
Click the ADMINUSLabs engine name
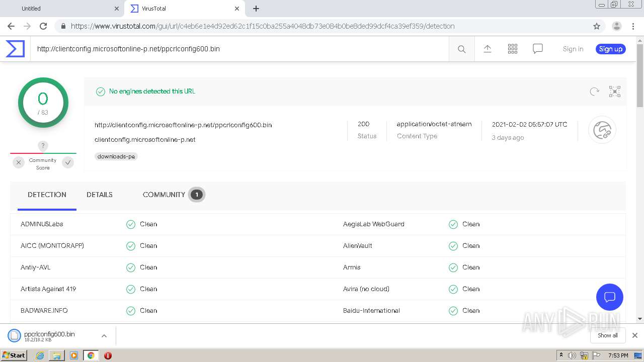pos(42,224)
